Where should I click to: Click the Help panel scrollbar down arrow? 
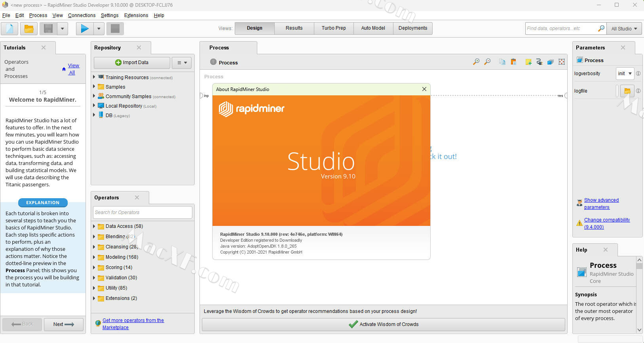[x=639, y=330]
